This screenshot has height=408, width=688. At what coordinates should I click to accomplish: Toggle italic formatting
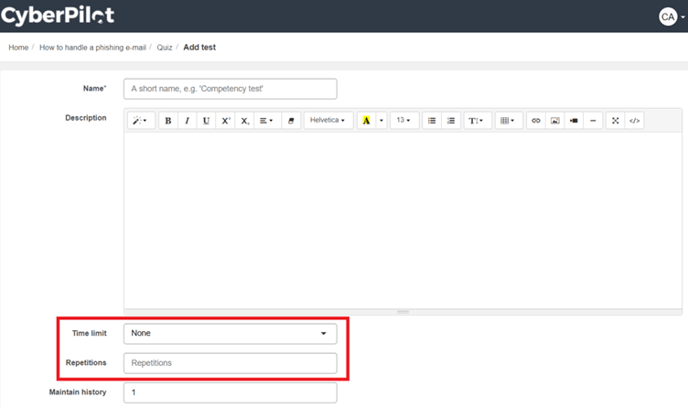click(x=187, y=121)
